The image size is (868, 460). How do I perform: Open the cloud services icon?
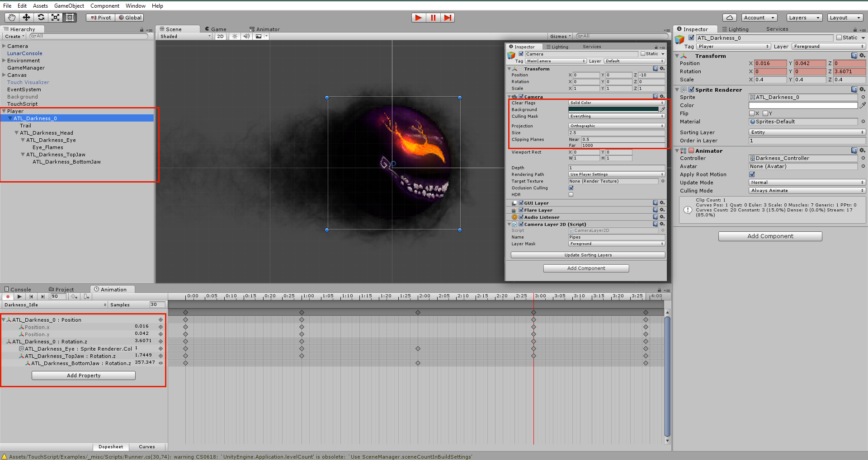[729, 18]
